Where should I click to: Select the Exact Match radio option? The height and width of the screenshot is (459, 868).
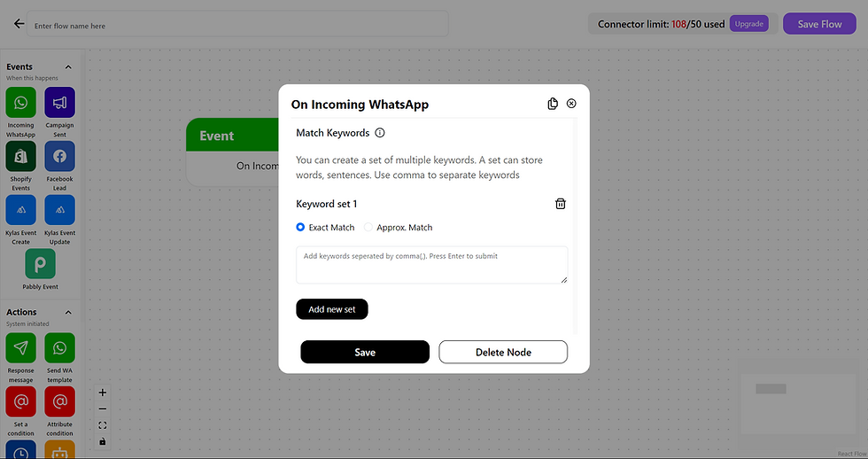tap(300, 227)
